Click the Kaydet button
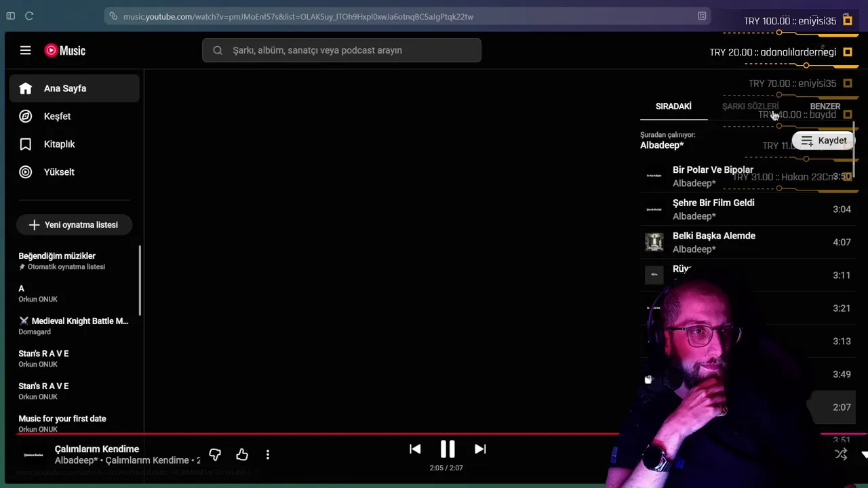 tap(823, 140)
